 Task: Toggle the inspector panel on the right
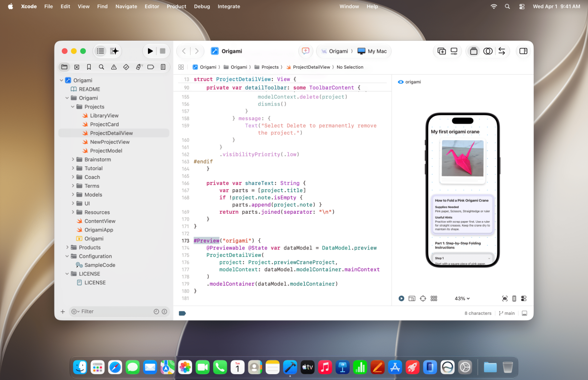click(523, 51)
